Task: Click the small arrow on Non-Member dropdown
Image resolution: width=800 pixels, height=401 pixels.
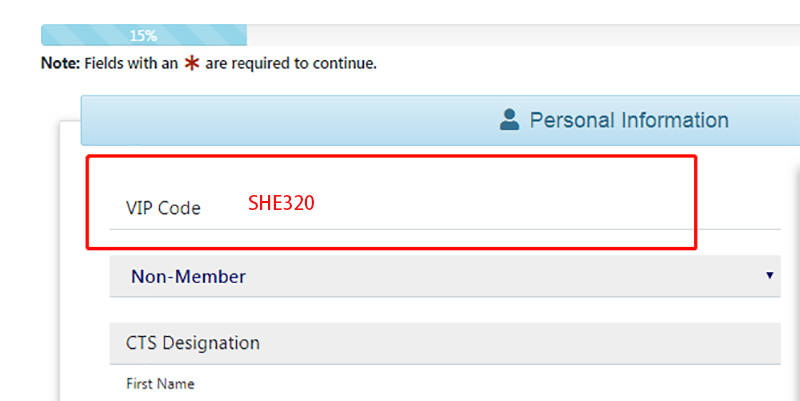Action: (769, 275)
